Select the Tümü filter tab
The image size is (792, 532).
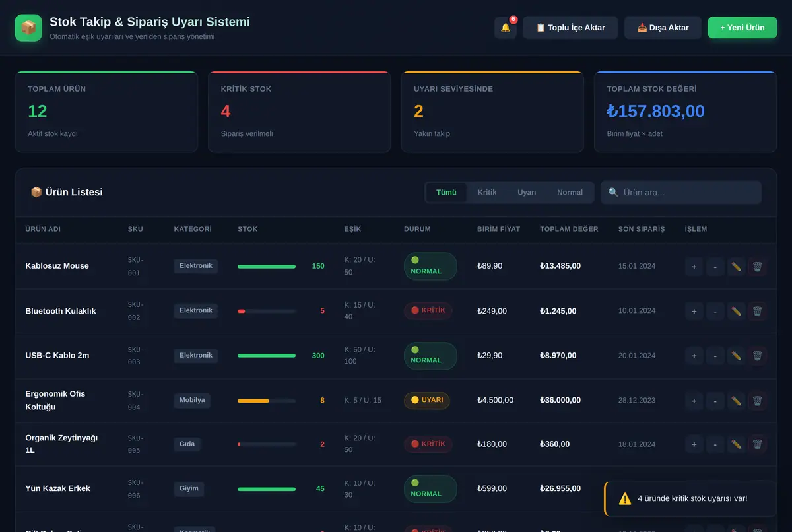click(446, 193)
